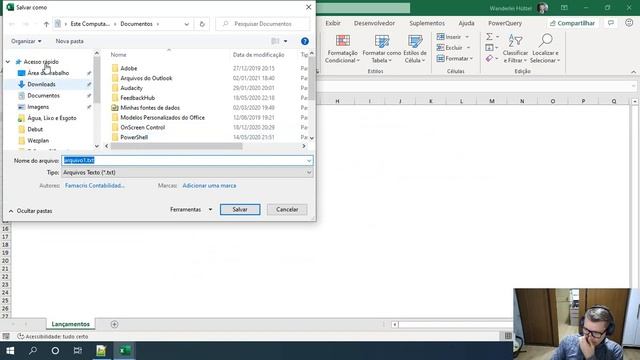
Task: Click the Cancelar button
Action: (x=287, y=209)
